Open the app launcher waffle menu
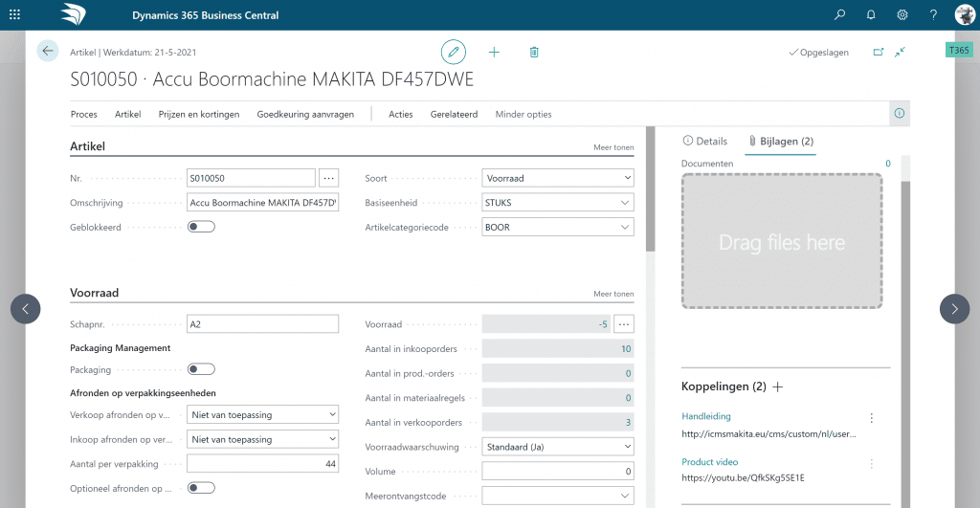Screen dimensions: 980x508 pyautogui.click(x=15, y=14)
